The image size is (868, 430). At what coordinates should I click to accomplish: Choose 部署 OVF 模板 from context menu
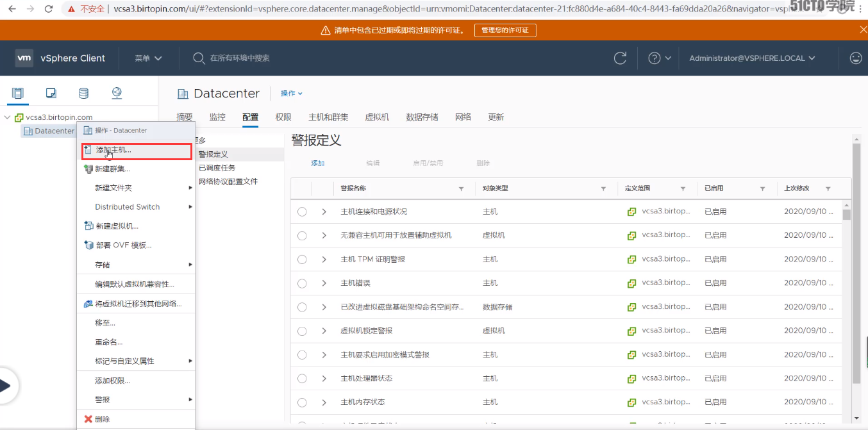[x=136, y=245]
